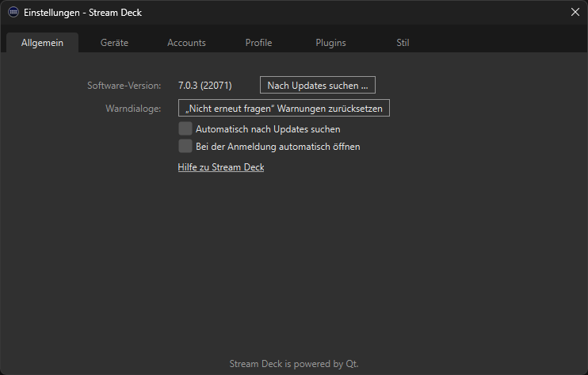Click the 'Bei der Anmeldung automatisch öffnen' label text
The height and width of the screenshot is (375, 588).
277,146
